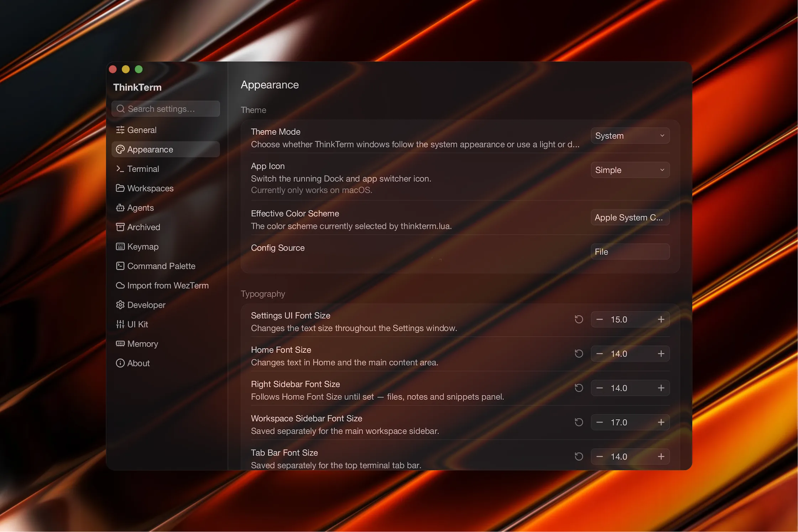This screenshot has height=532, width=798.
Task: Click the UI Kit sliders icon
Action: point(120,324)
